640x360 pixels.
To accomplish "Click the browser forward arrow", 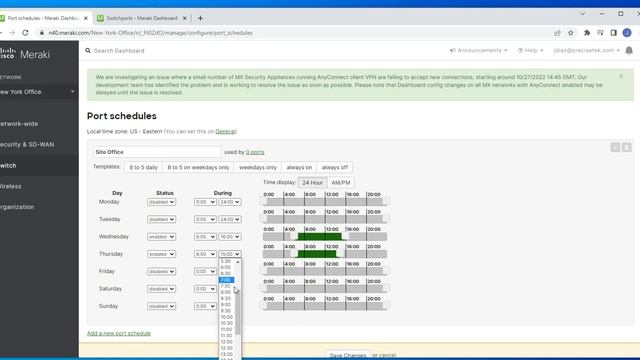I will 12,33.
